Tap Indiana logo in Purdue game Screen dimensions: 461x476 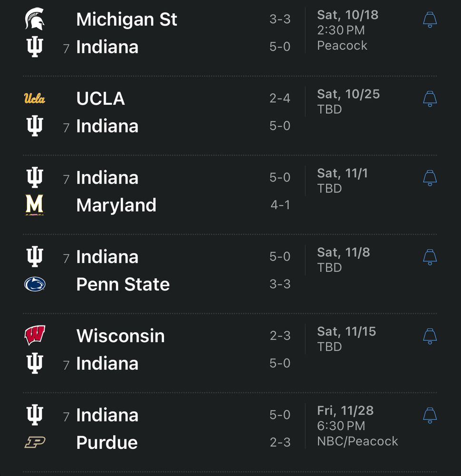(34, 415)
